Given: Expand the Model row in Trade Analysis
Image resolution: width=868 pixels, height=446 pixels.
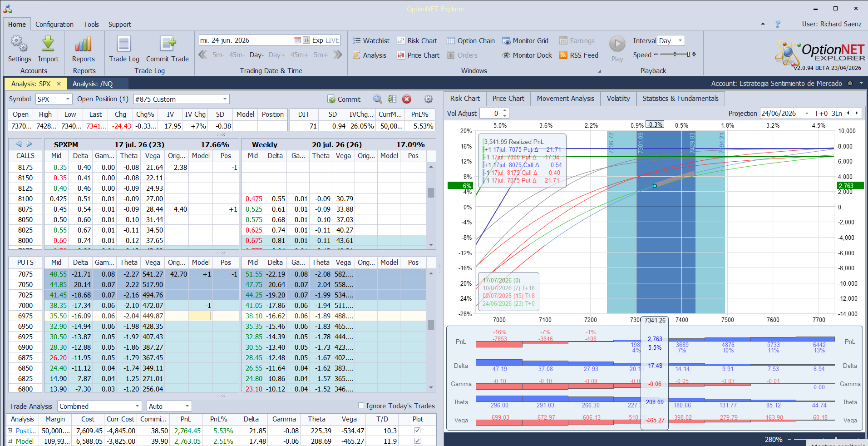Looking at the screenshot, I should (x=10, y=441).
